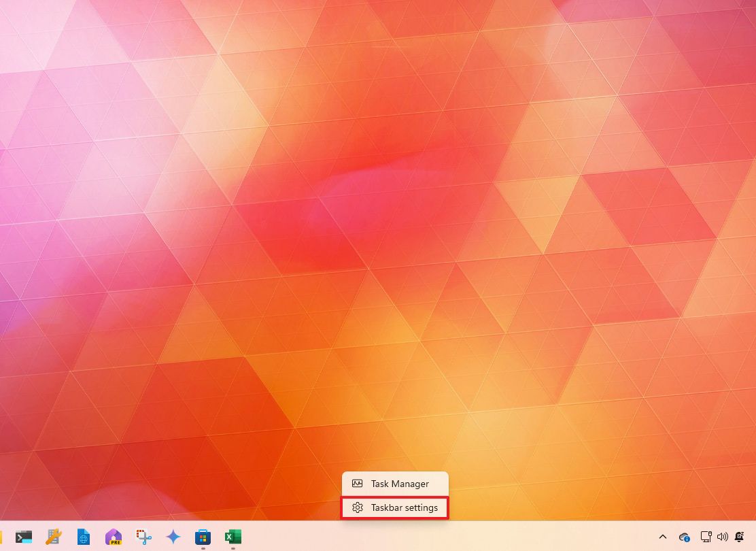Expand the hidden system tray icons chevron

click(x=663, y=537)
